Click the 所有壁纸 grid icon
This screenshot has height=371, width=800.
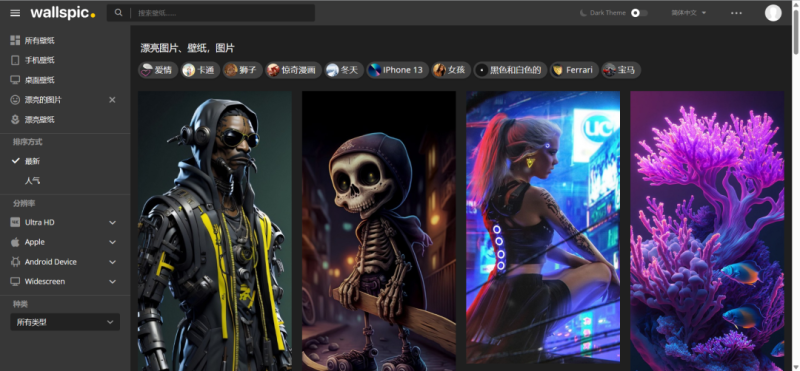click(x=15, y=40)
